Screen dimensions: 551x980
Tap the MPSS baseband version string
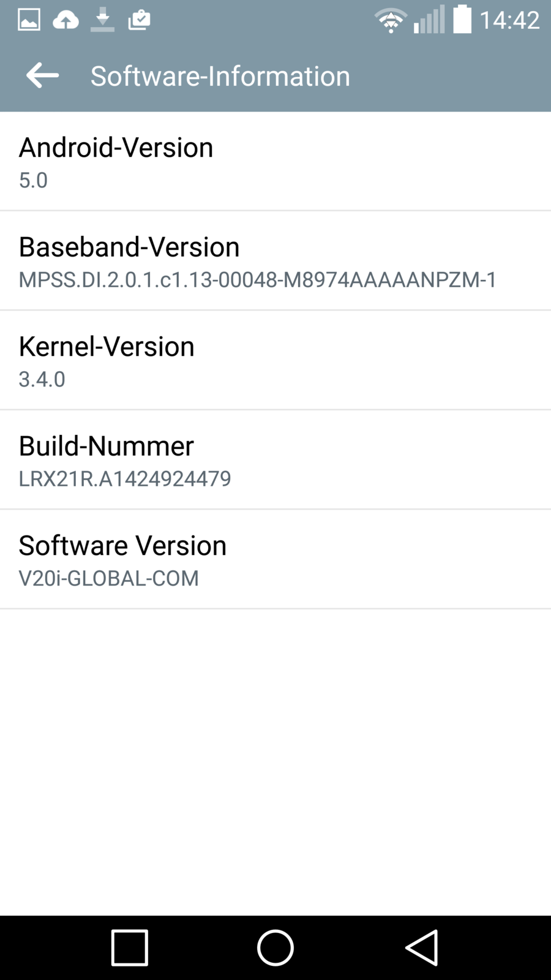(x=258, y=280)
